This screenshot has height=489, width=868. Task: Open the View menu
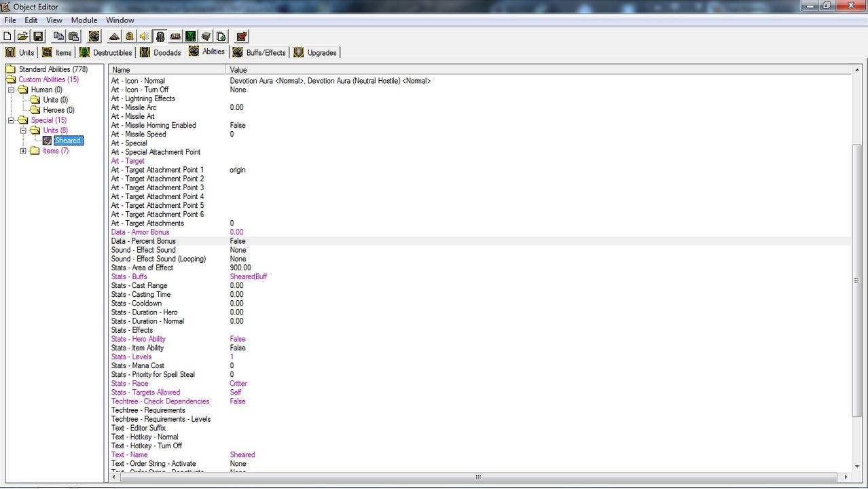(x=54, y=20)
